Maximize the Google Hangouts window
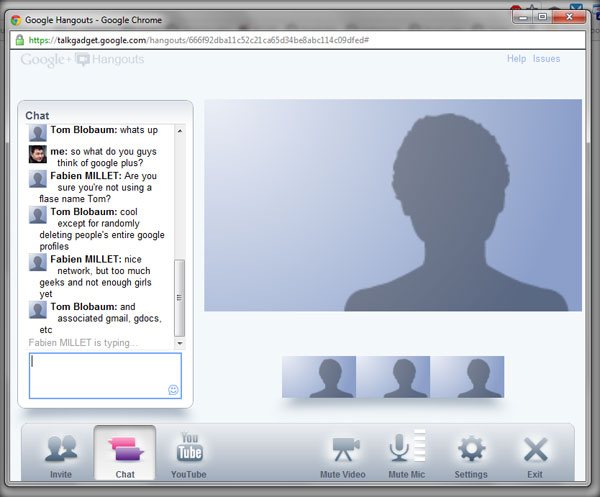Image resolution: width=600 pixels, height=497 pixels. pos(542,17)
